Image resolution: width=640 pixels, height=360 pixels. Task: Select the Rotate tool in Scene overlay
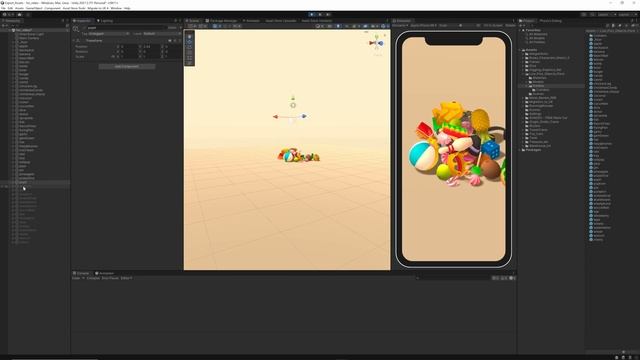tap(189, 47)
